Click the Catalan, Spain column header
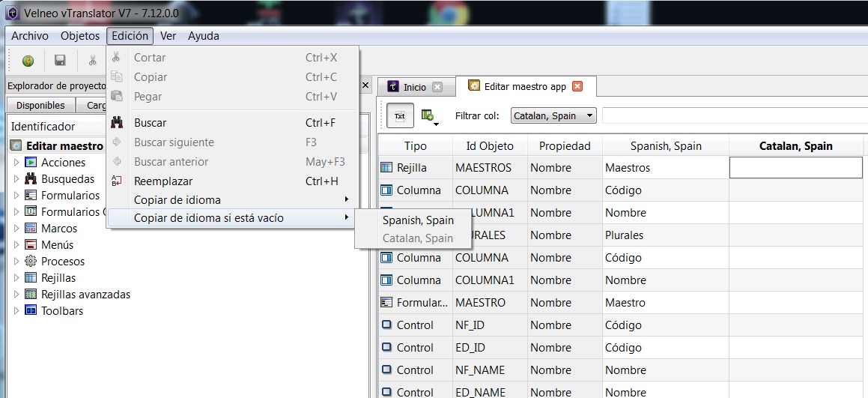Screen dimensions: 868x398 point(796,146)
